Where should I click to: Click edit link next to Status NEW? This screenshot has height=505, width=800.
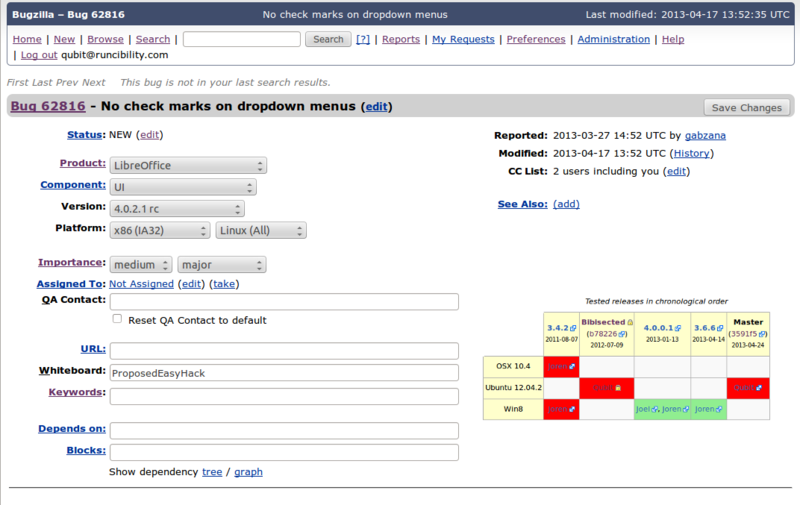pyautogui.click(x=149, y=135)
